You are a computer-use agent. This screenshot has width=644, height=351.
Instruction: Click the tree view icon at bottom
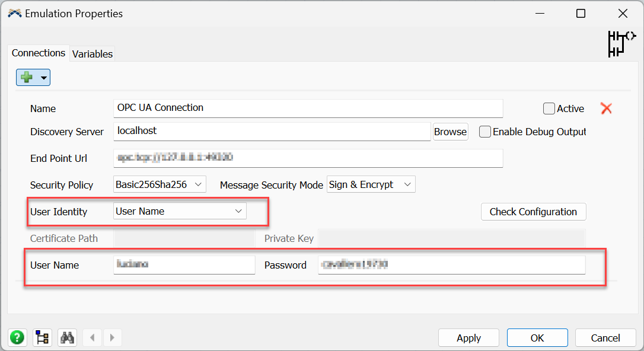(42, 338)
